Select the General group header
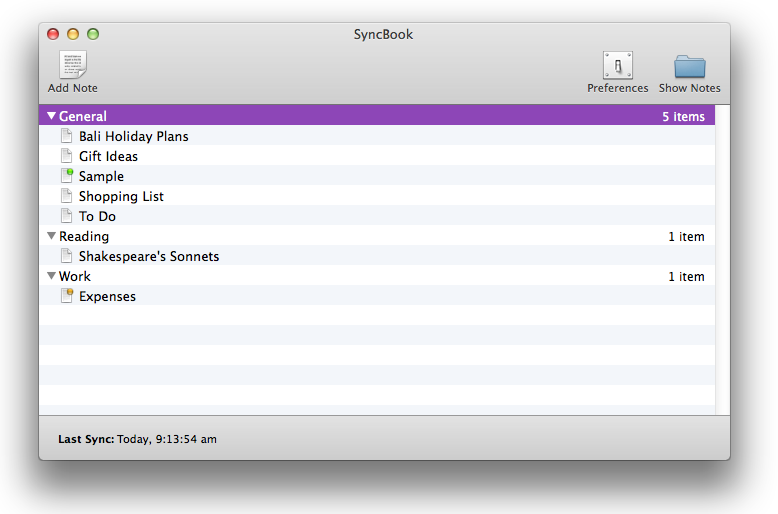 coord(377,116)
